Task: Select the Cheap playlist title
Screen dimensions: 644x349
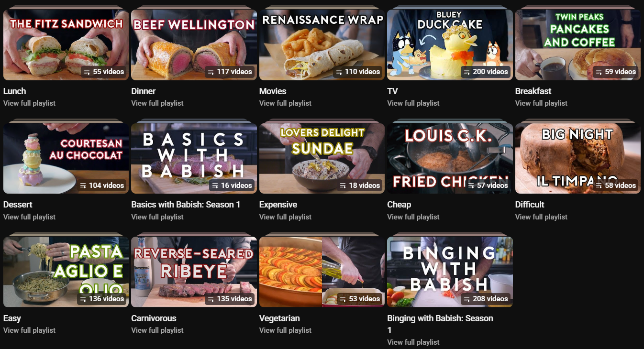Action: click(x=399, y=205)
